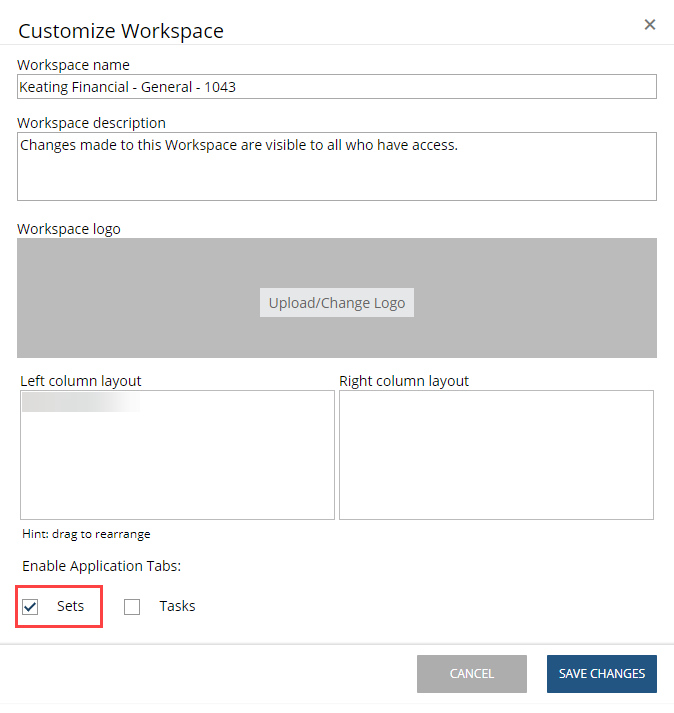Click the "Left column layout" heading

[81, 381]
